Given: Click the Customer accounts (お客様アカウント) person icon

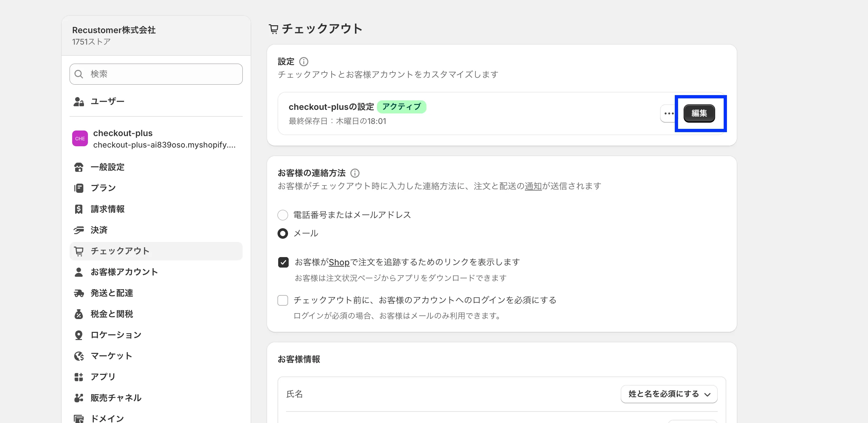Looking at the screenshot, I should pos(78,272).
